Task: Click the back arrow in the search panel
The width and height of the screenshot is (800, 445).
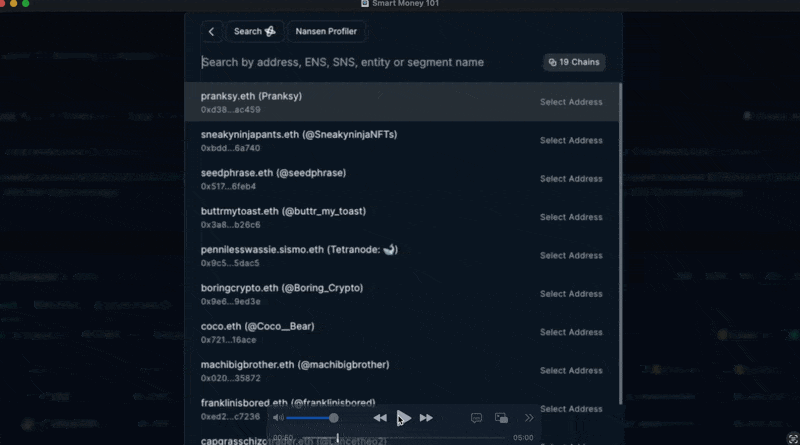Action: pos(211,31)
